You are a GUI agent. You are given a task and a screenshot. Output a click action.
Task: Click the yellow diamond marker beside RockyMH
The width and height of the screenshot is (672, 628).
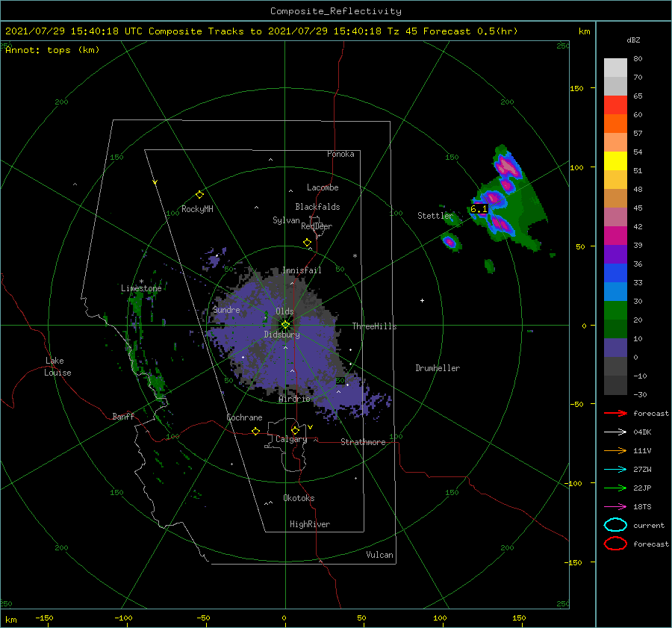click(x=199, y=195)
